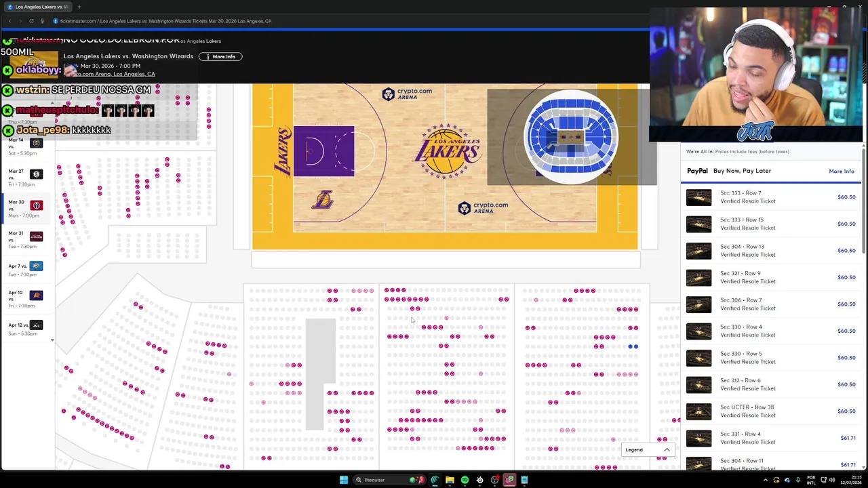Open the Apr 10 Suns game logo
The height and width of the screenshot is (488, 868).
click(x=37, y=296)
